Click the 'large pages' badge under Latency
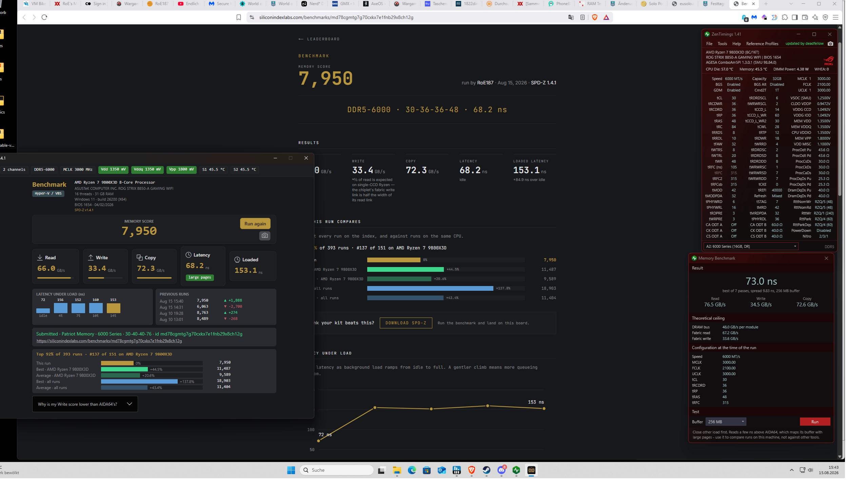 (200, 278)
